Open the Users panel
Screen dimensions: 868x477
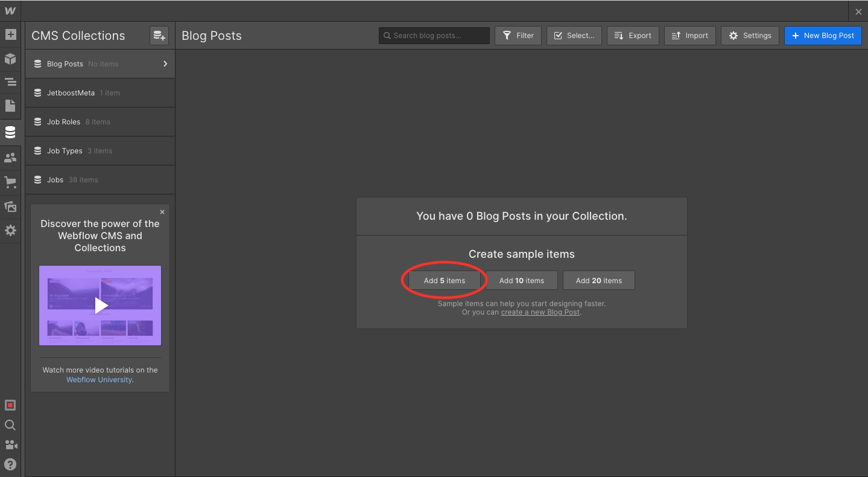[10, 158]
